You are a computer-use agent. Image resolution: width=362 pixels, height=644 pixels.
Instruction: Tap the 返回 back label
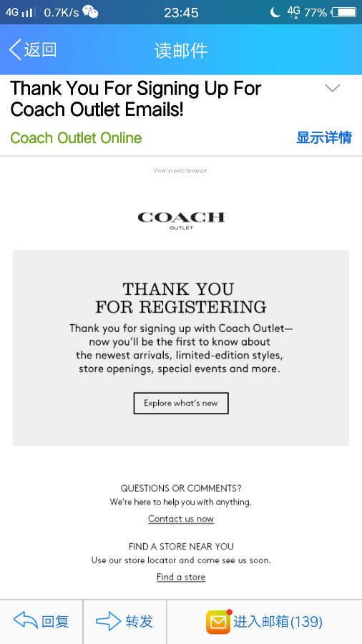[40, 49]
